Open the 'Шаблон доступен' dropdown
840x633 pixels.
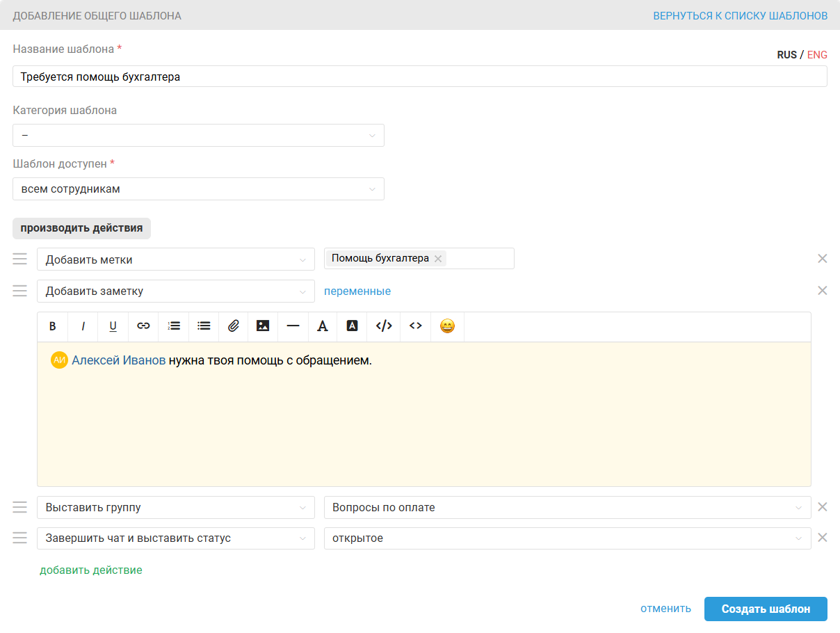(198, 189)
